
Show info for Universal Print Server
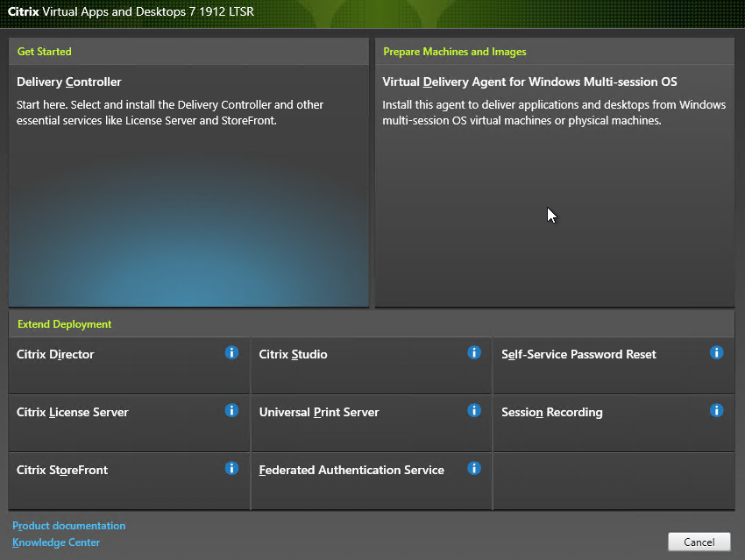[474, 411]
